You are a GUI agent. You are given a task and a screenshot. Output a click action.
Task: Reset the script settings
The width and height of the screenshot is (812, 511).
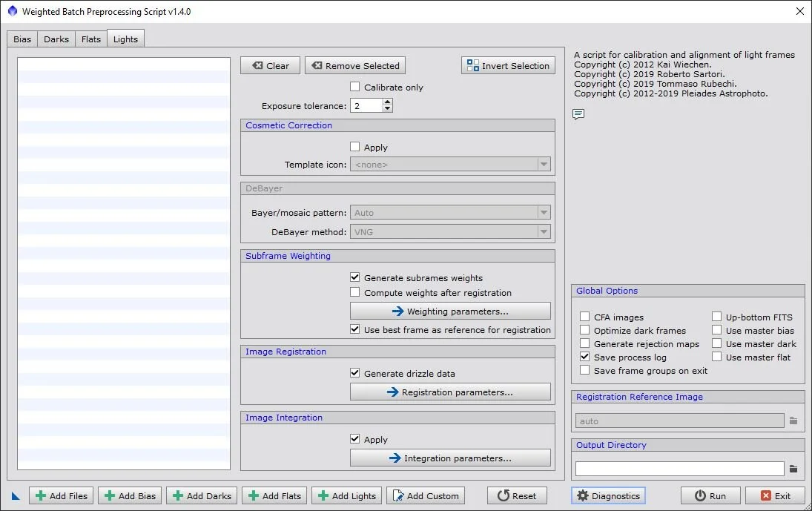click(517, 496)
